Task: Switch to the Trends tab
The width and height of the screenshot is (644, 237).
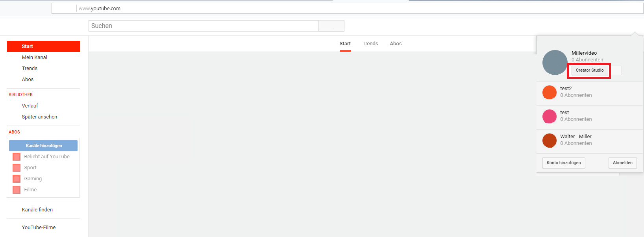Action: click(x=370, y=44)
